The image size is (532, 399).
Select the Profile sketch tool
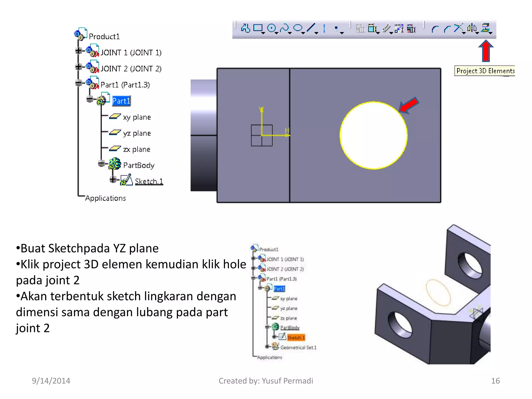click(x=245, y=28)
